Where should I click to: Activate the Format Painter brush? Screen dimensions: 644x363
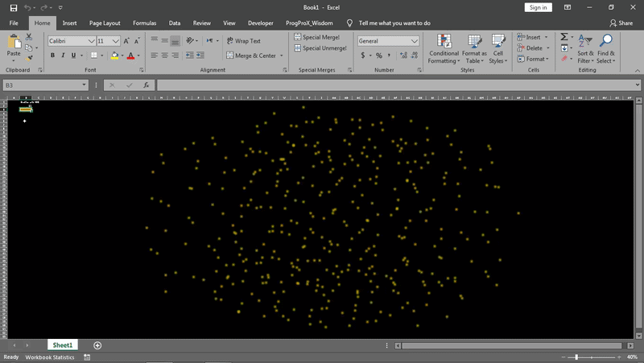tap(29, 58)
